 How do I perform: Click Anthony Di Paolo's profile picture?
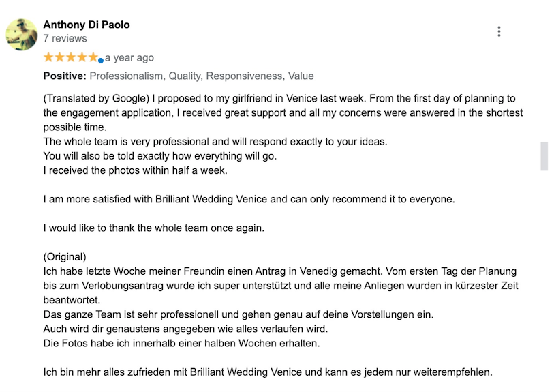[22, 35]
